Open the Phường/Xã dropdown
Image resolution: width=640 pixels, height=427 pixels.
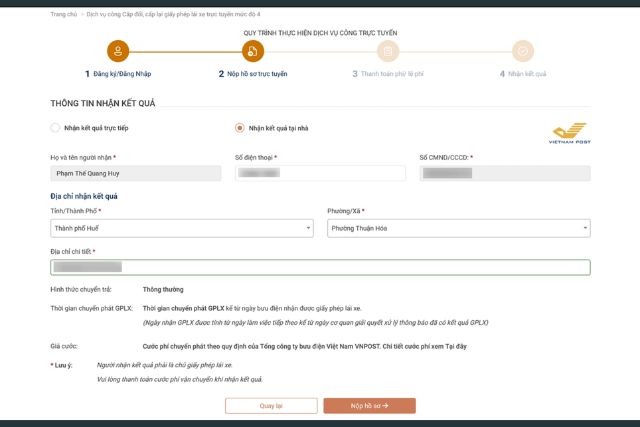point(459,228)
